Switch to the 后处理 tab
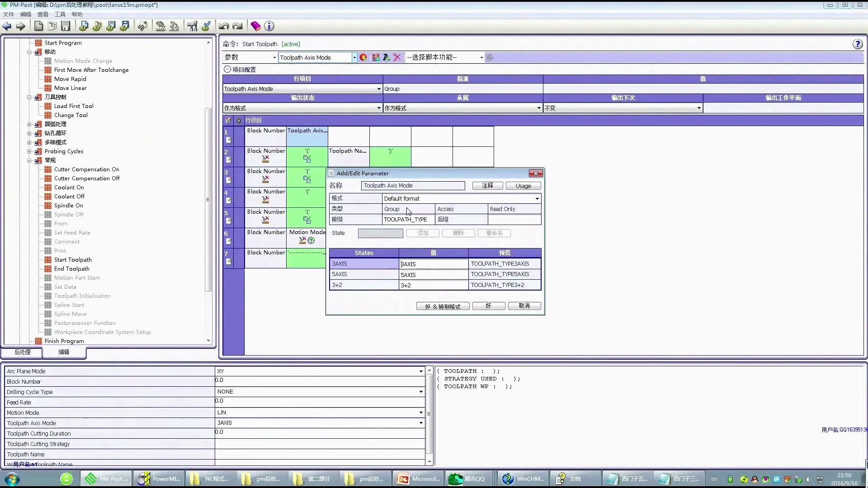Image resolution: width=868 pixels, height=488 pixels. click(x=22, y=352)
